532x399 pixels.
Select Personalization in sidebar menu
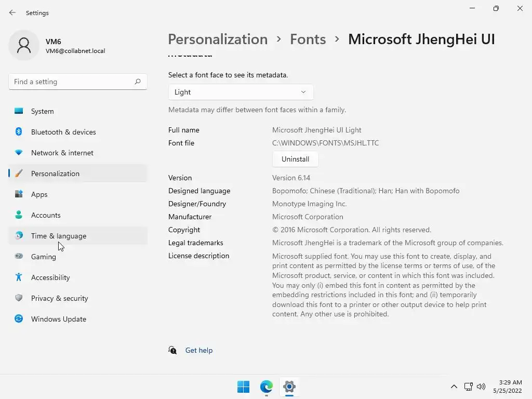pos(55,174)
